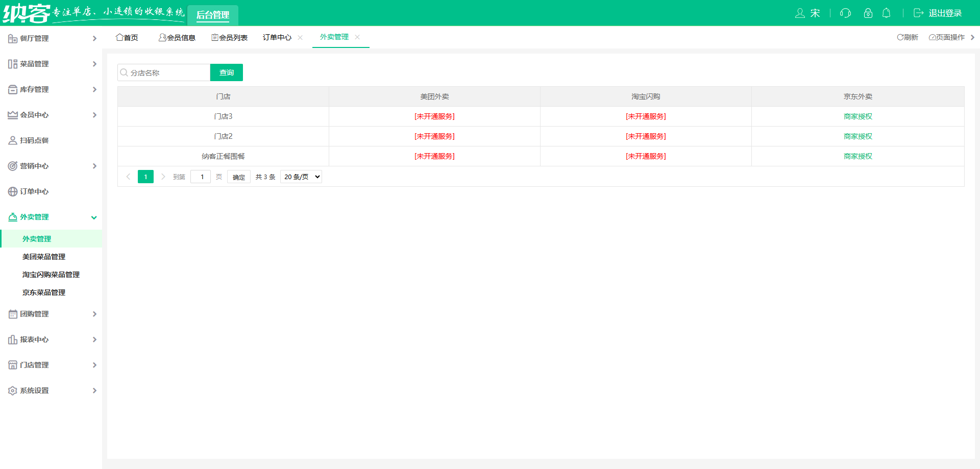
Task: Open 淘宝闪购菜品管理 in the sidebar
Action: point(51,275)
